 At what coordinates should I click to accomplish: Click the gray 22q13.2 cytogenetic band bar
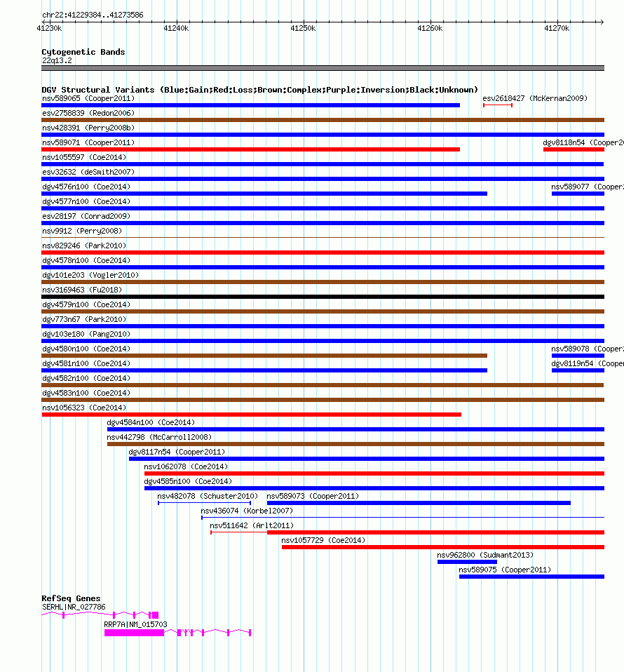coord(323,68)
